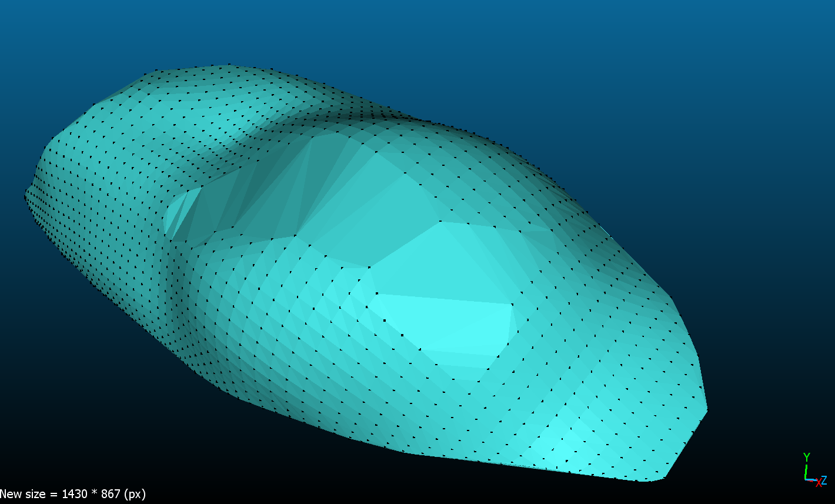The image size is (835, 504).
Task: Click the "(px)" unit in the size message
Action: 135,494
